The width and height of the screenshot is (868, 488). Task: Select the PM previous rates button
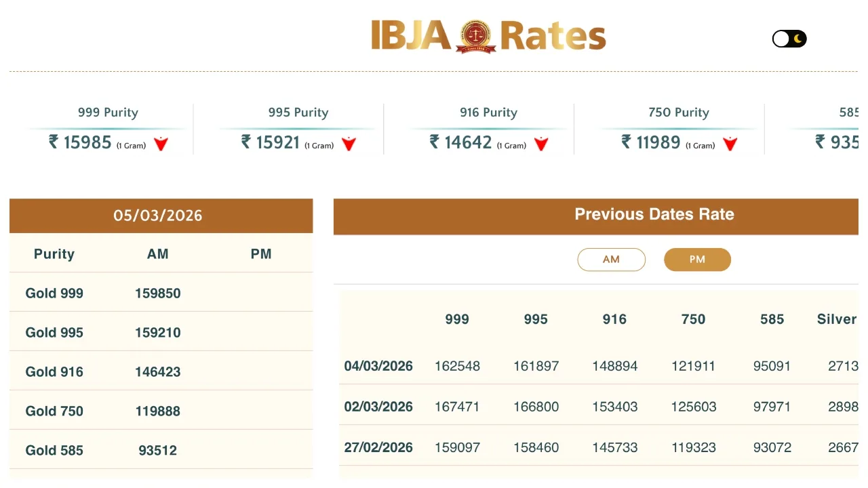pos(697,260)
